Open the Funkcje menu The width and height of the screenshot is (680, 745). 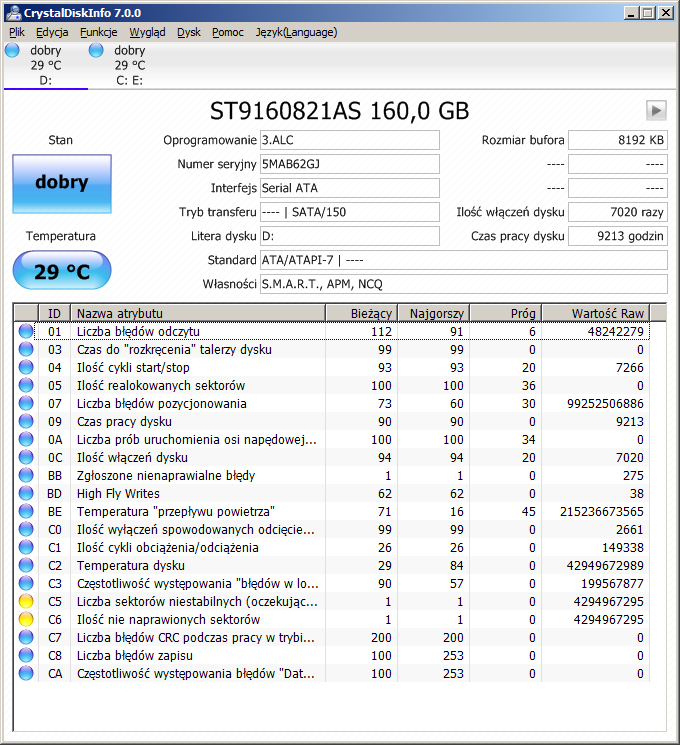(x=98, y=32)
